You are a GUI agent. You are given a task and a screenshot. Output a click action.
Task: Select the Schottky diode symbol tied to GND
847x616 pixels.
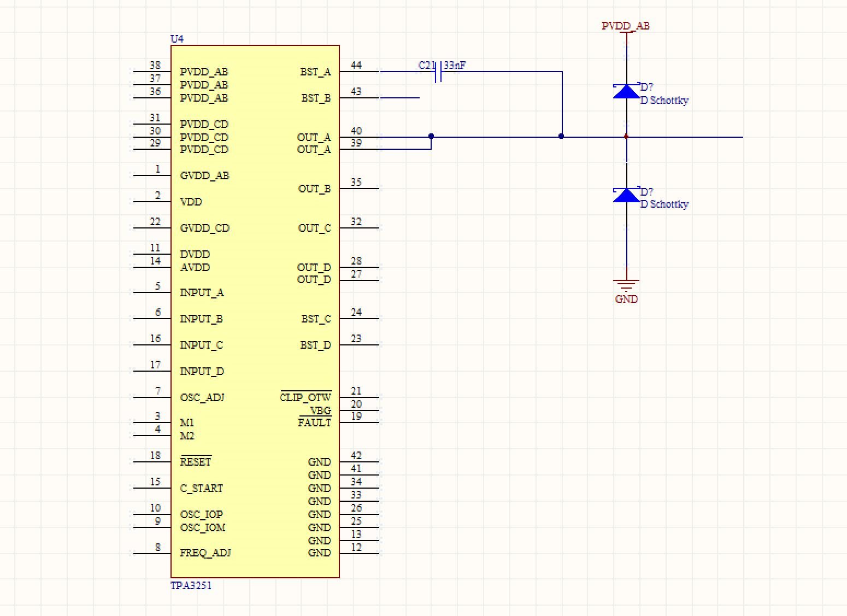626,195
